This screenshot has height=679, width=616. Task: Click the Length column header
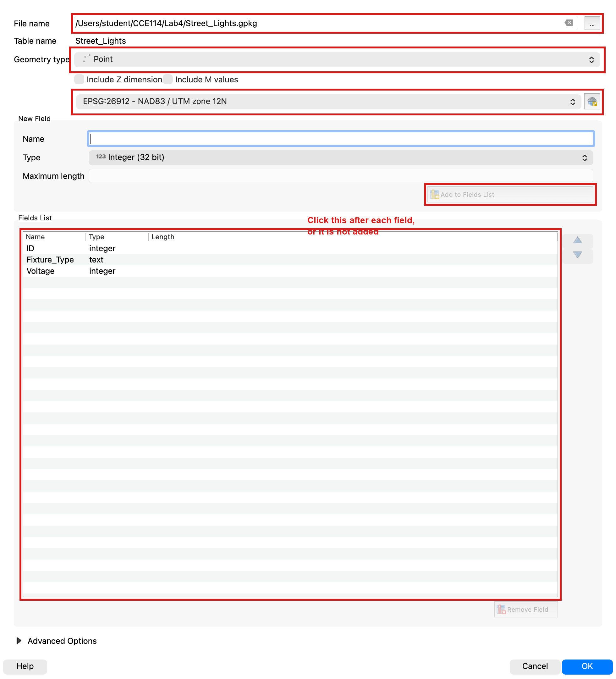coord(353,237)
